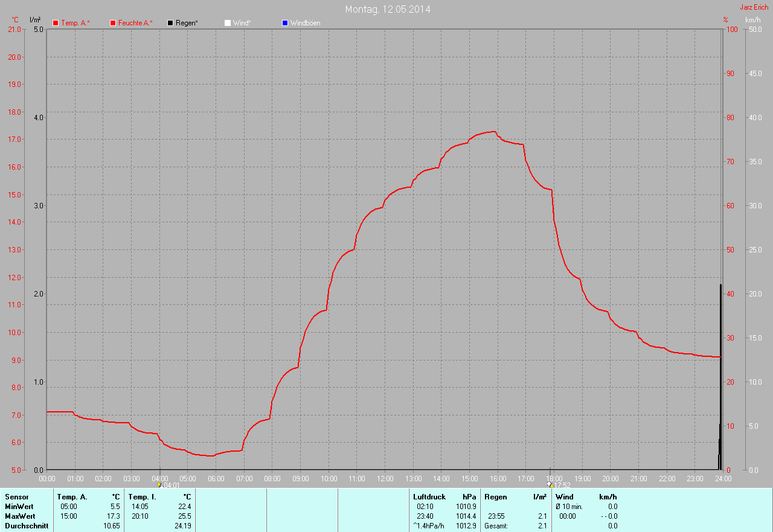Select the Durchschnitt row label

[26, 526]
